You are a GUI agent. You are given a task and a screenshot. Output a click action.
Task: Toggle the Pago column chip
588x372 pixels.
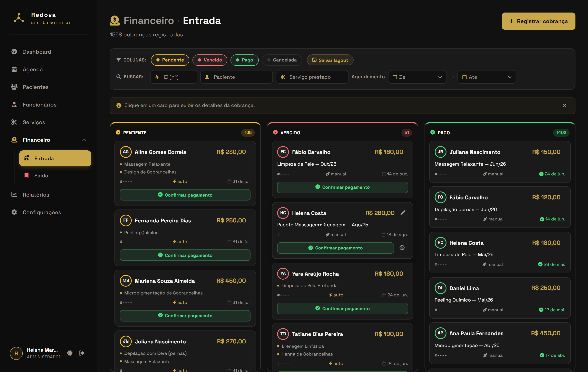click(244, 60)
